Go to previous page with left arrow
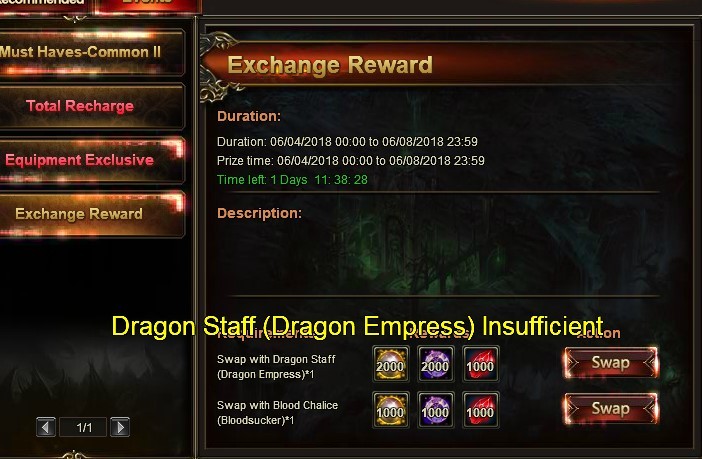 [46, 427]
